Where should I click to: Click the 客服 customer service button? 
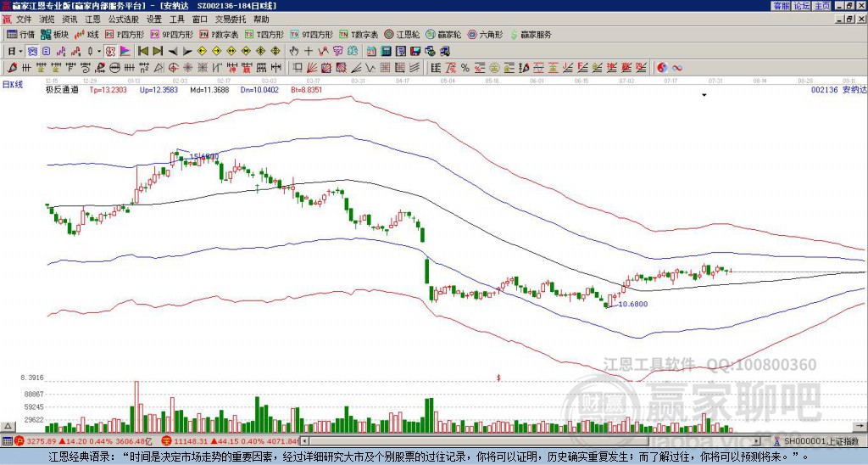click(781, 6)
